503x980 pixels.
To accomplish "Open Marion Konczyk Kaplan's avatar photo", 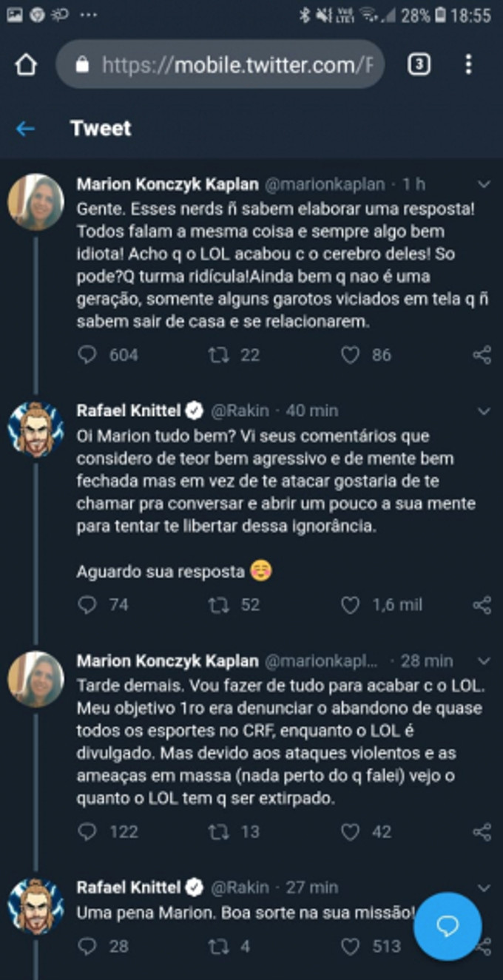I will [36, 202].
